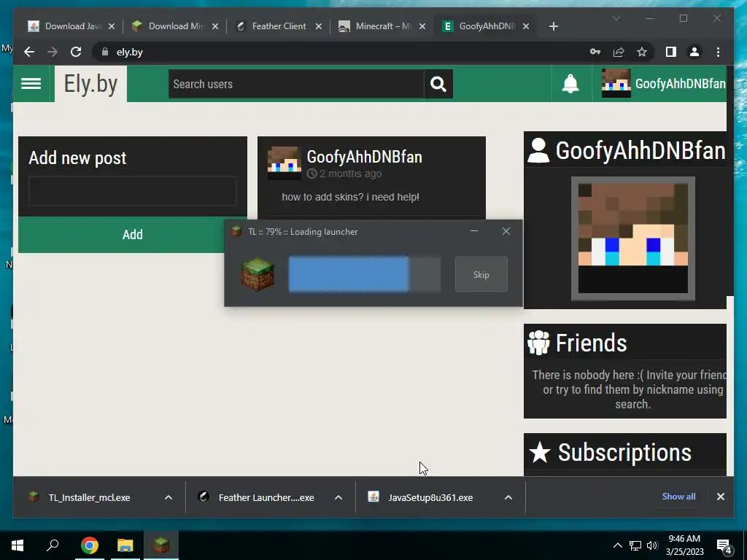Click the Friends group icon
The width and height of the screenshot is (747, 560).
tap(538, 343)
